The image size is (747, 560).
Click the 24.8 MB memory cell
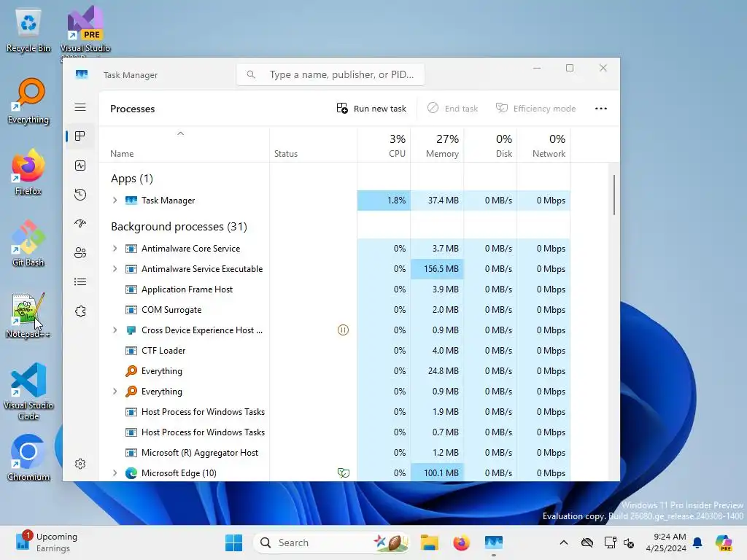[438, 371]
